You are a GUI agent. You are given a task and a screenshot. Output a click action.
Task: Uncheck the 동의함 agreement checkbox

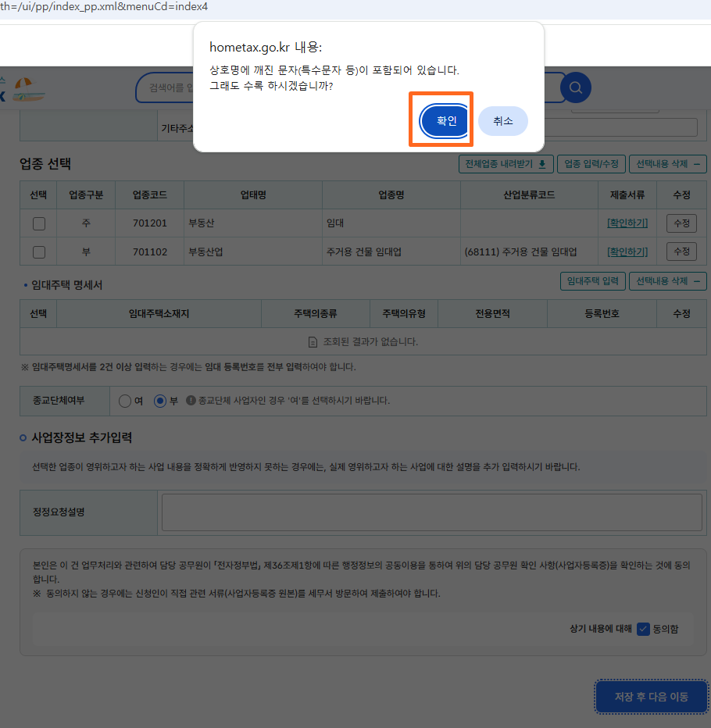(644, 629)
